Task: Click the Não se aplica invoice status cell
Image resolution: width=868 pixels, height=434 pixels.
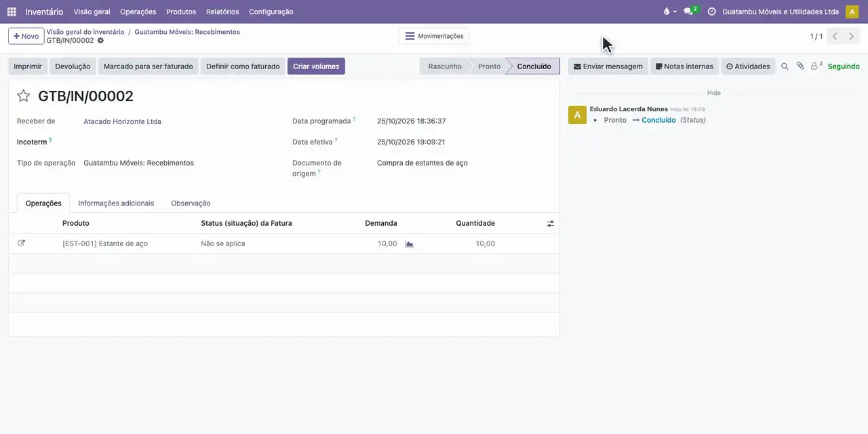Action: coord(223,243)
